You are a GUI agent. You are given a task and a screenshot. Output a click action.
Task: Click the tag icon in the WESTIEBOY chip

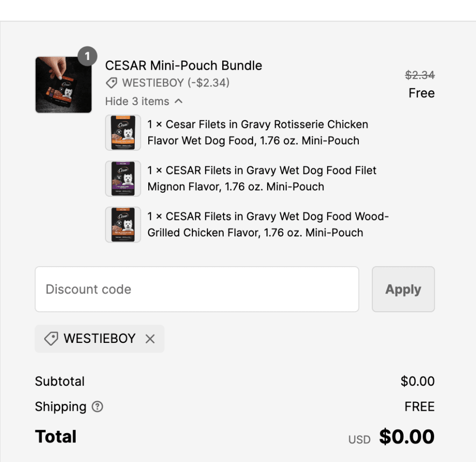coord(51,339)
